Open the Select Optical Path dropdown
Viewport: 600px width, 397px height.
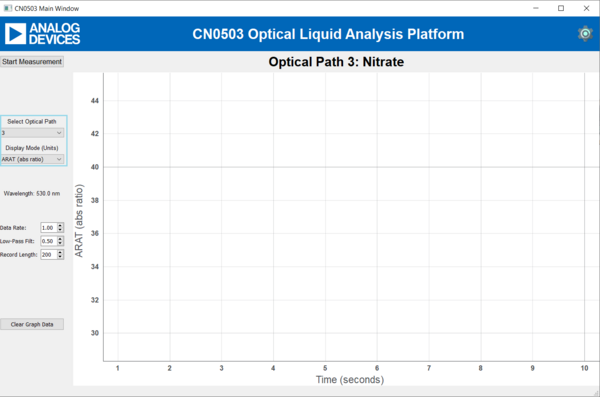(32, 133)
